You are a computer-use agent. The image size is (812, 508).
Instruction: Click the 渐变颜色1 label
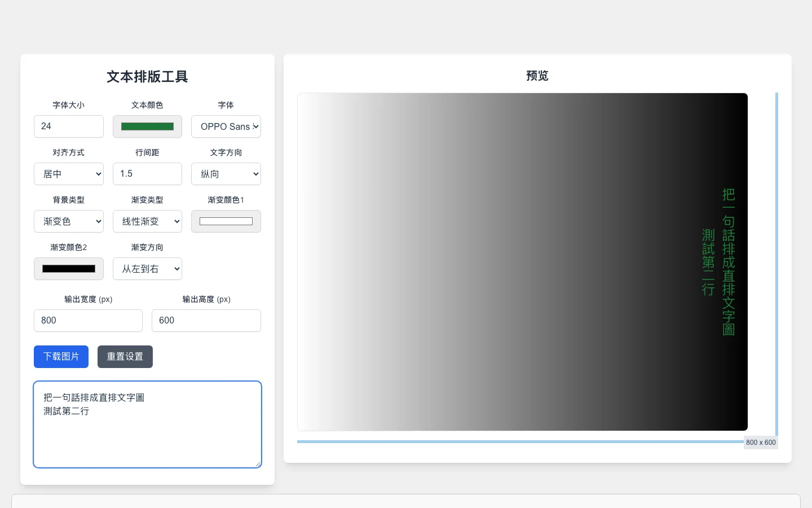point(226,200)
